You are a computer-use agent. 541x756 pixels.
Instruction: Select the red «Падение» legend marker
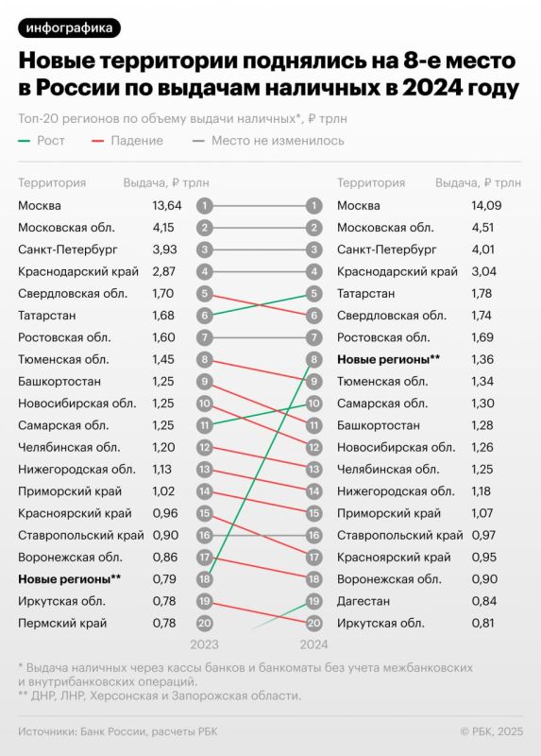[x=98, y=141]
